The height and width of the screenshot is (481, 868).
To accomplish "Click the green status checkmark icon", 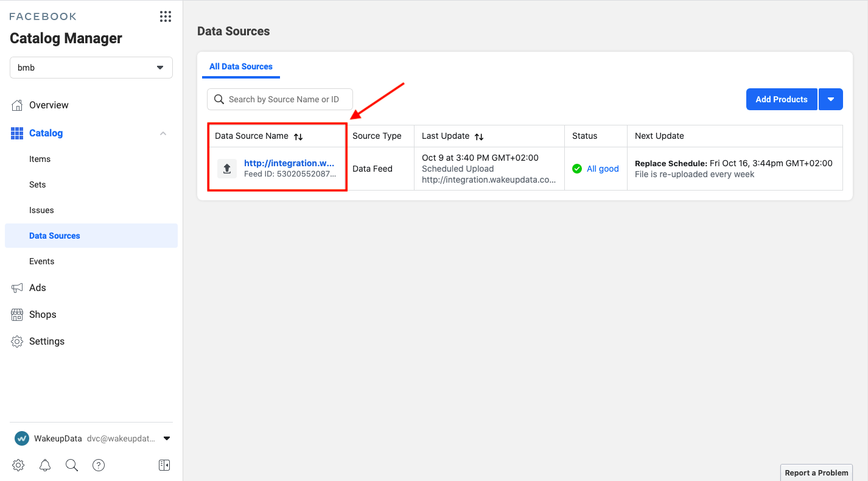I will click(x=577, y=169).
